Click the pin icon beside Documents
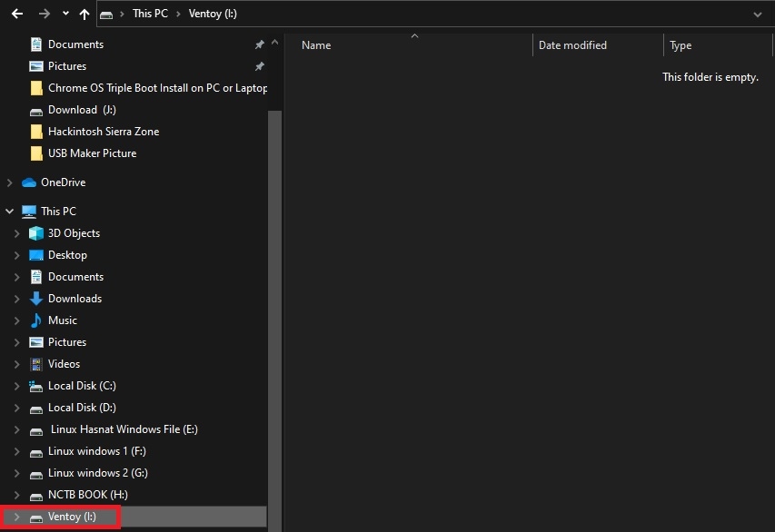775x532 pixels. pyautogui.click(x=260, y=44)
